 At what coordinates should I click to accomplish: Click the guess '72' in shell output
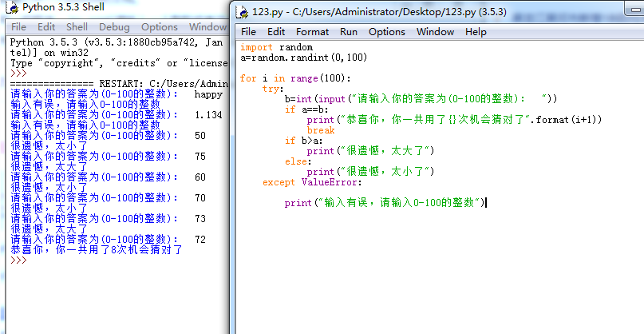click(200, 240)
